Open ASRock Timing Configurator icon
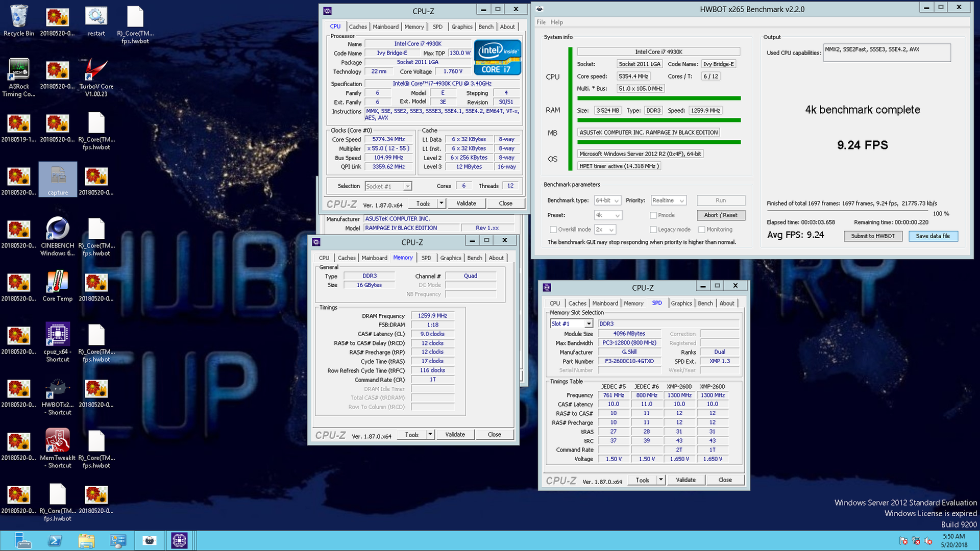 (x=19, y=78)
